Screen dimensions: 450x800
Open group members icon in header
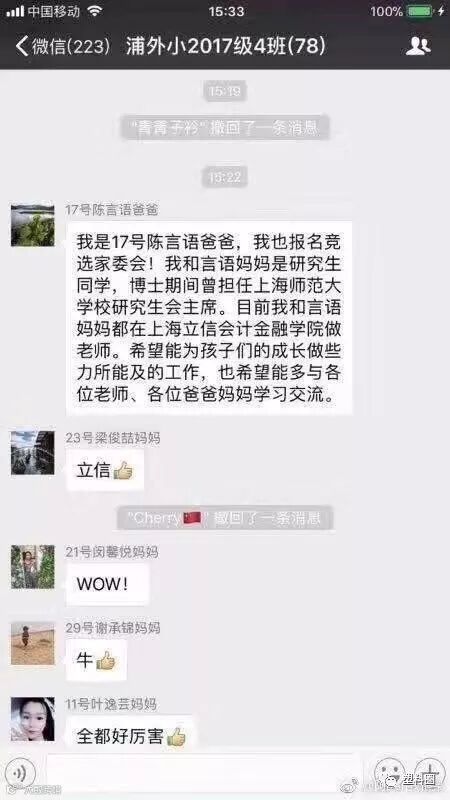click(x=418, y=46)
